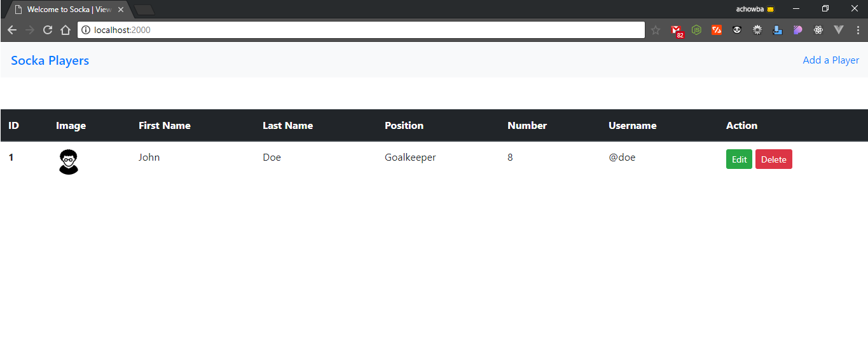Open the Gmail extension showing 82
This screenshot has height=362, width=868.
point(677,30)
